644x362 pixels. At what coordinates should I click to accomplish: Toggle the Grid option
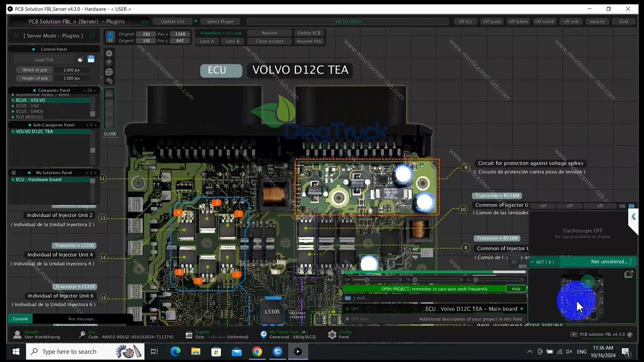click(x=623, y=22)
